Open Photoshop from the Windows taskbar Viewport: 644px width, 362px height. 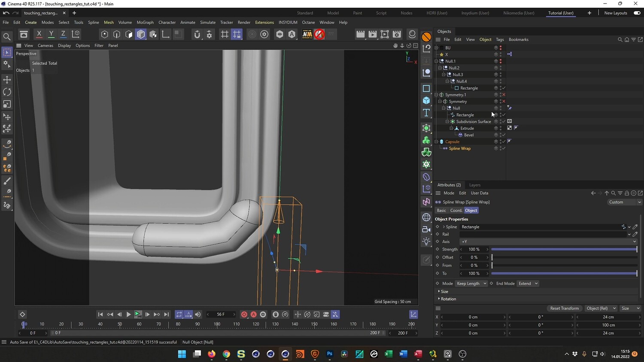330,354
